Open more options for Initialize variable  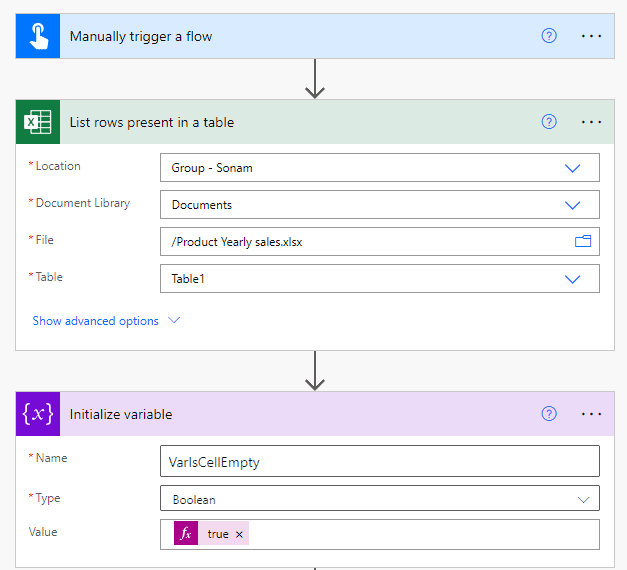(591, 414)
